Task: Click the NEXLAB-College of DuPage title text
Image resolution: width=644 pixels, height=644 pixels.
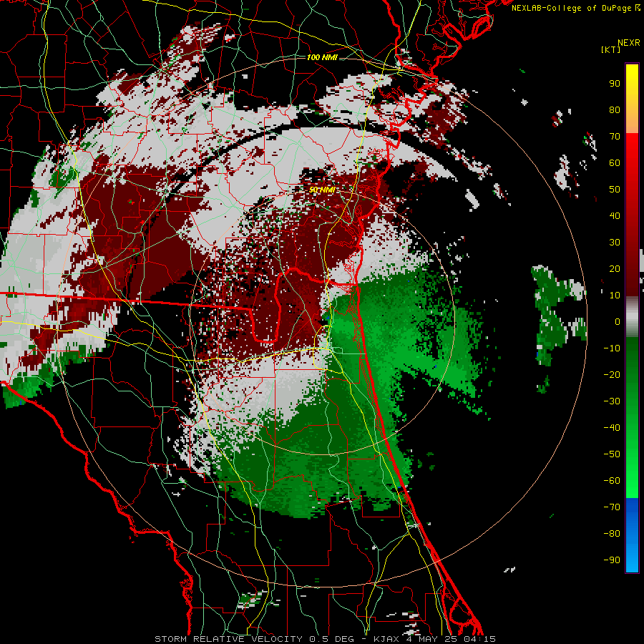Action: click(x=575, y=8)
